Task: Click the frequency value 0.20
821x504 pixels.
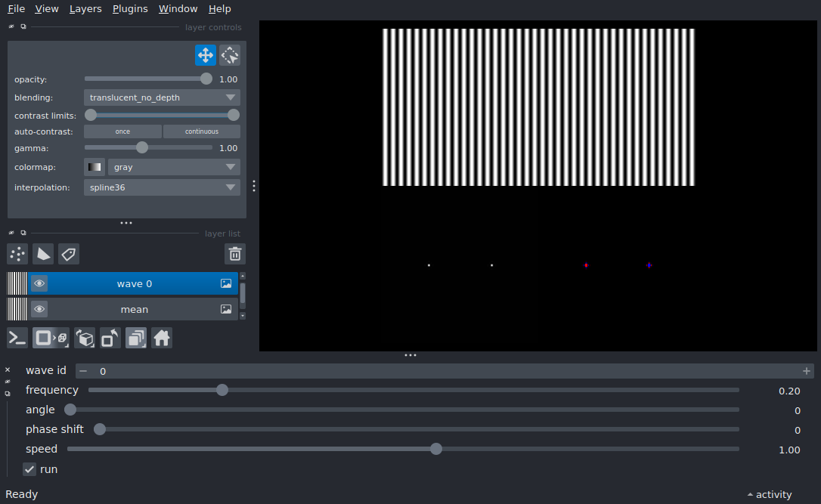Action: point(789,391)
